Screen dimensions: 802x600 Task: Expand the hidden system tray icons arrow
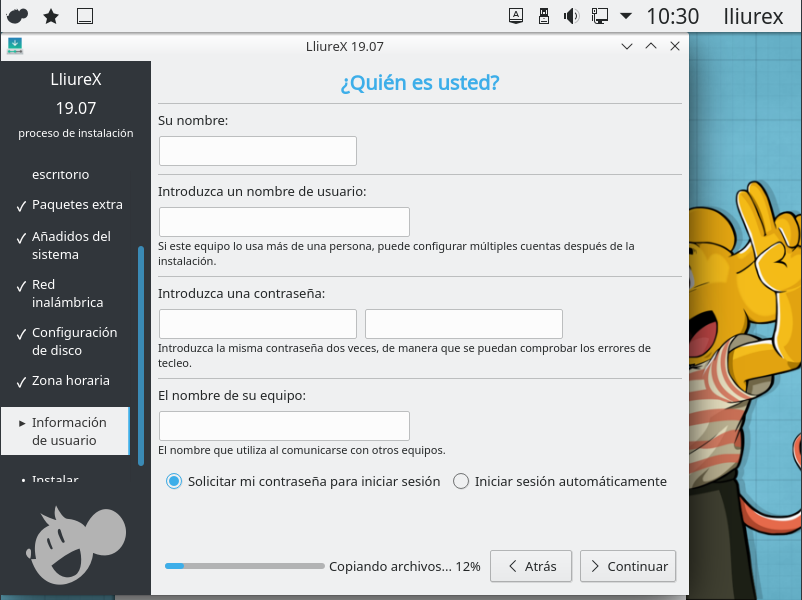(626, 16)
